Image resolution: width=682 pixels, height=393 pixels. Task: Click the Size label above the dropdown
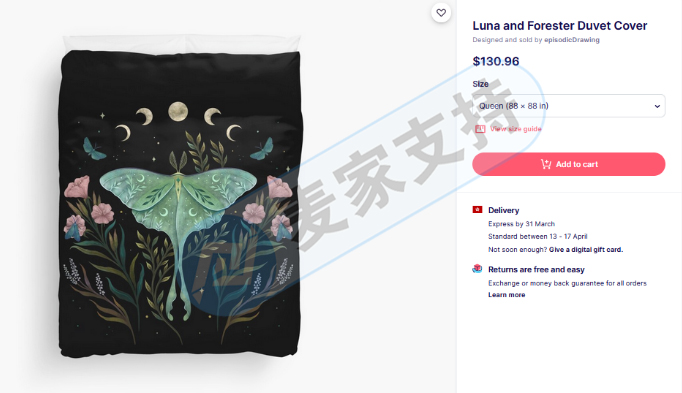(x=481, y=84)
